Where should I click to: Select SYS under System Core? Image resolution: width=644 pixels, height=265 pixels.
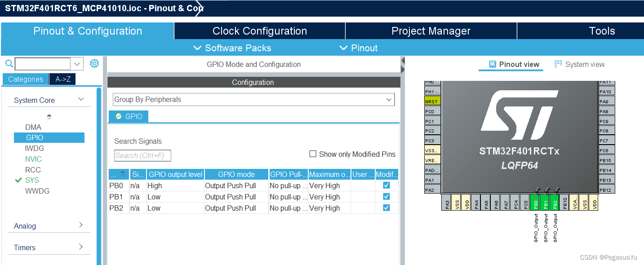(32, 180)
